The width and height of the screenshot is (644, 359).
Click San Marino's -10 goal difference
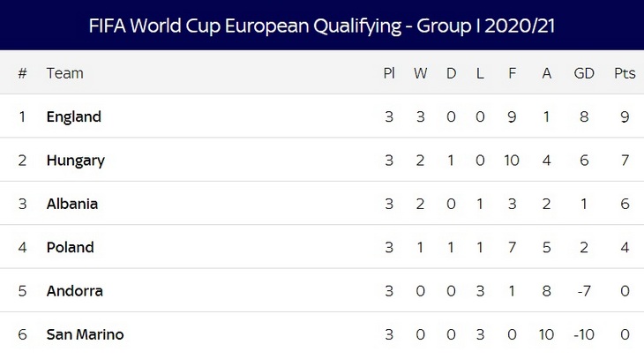click(x=584, y=334)
